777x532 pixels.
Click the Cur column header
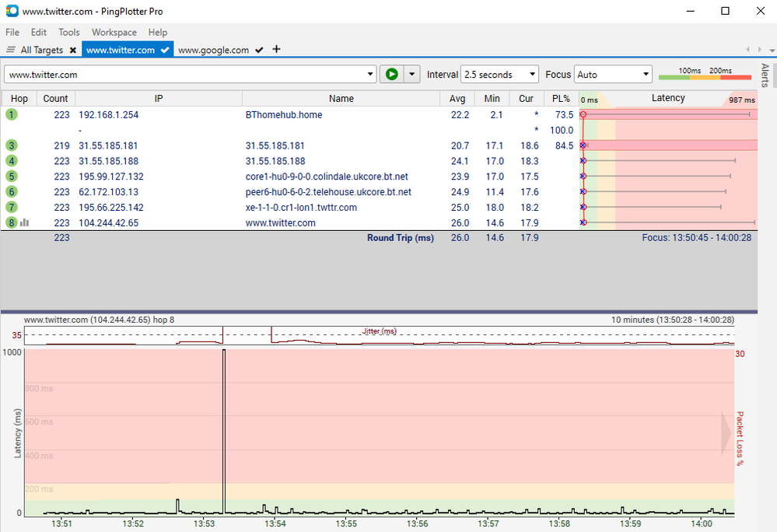pos(527,99)
